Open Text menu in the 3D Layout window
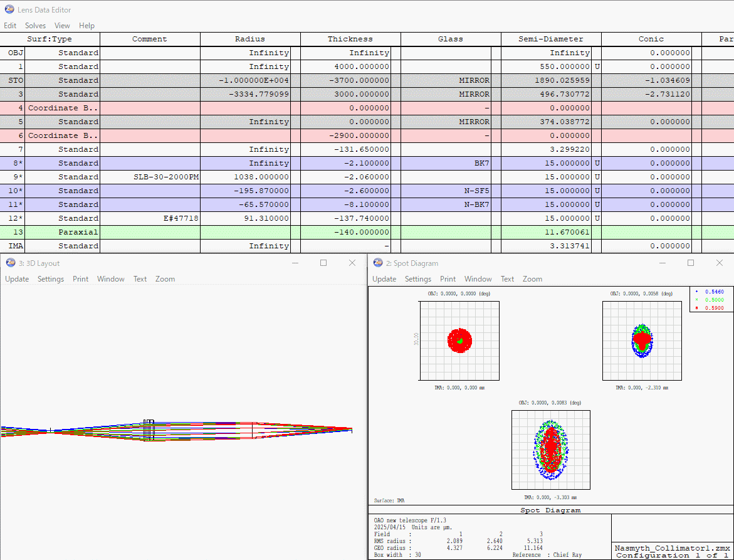Screen dimensions: 734x560 tap(140, 279)
